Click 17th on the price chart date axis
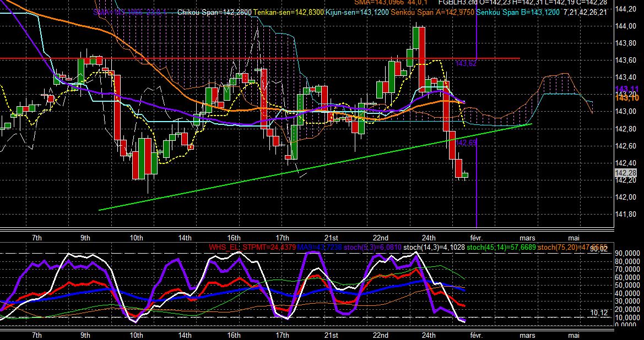The image size is (644, 340). click(283, 238)
